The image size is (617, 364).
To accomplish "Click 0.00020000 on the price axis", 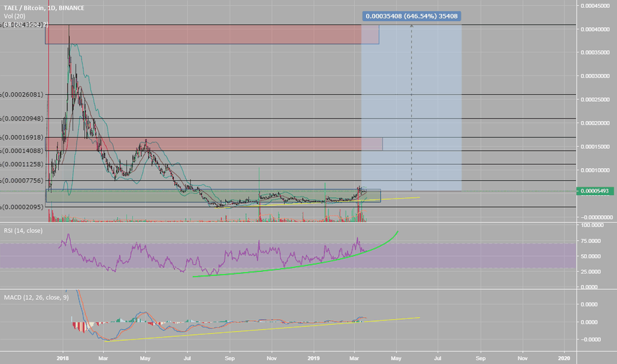I will [595, 123].
